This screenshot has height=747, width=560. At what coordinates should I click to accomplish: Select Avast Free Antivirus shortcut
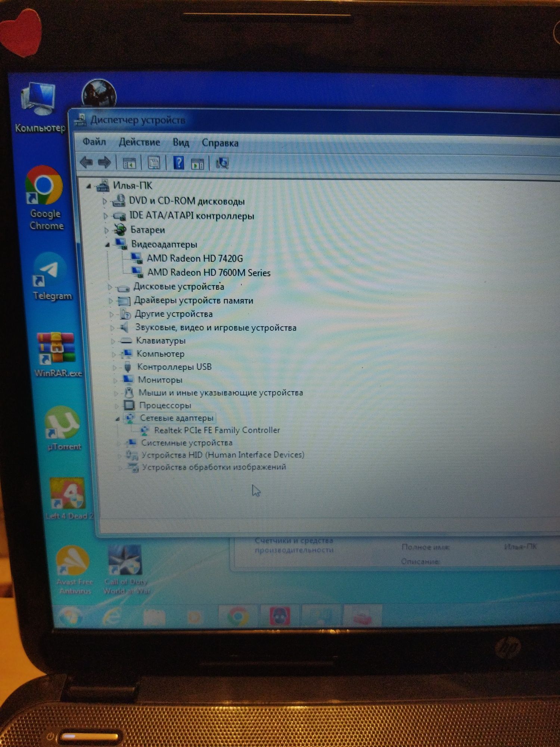click(74, 570)
